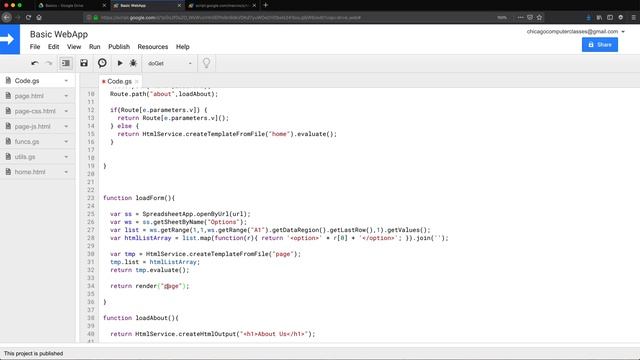Screen dimensions: 640x360
Task: Open the doGet function selector dropdown
Action: click(x=169, y=63)
